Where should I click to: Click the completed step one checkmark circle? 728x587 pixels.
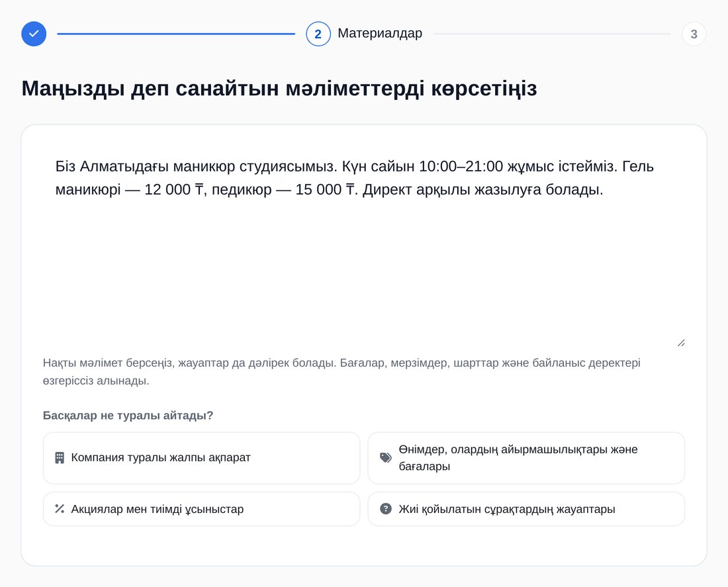point(34,34)
